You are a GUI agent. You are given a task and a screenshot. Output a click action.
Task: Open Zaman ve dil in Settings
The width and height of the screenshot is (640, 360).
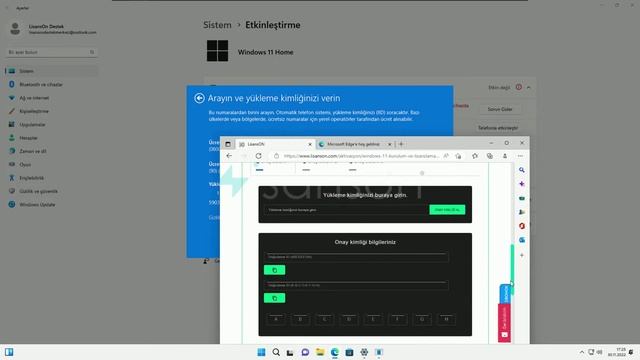pos(51,151)
